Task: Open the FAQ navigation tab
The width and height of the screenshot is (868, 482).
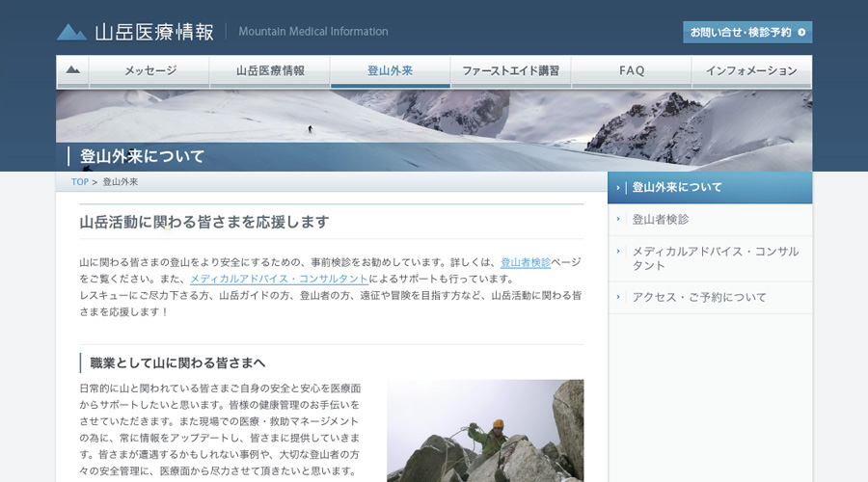Action: pos(632,70)
